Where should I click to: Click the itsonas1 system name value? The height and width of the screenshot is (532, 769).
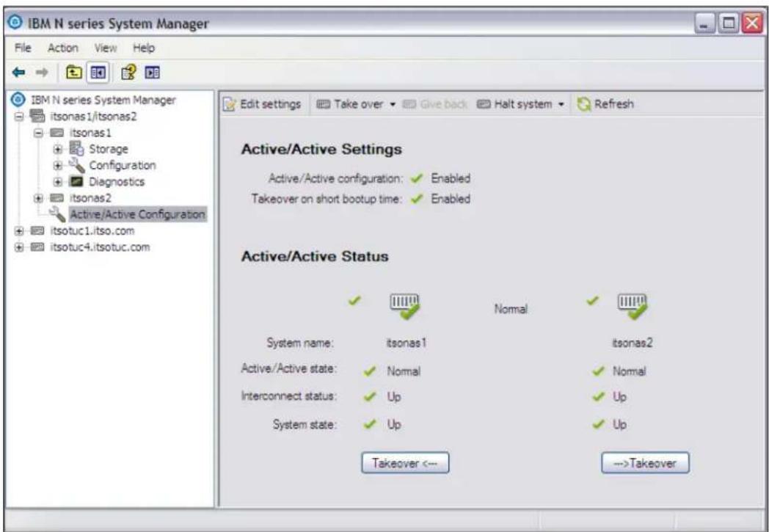pyautogui.click(x=406, y=343)
